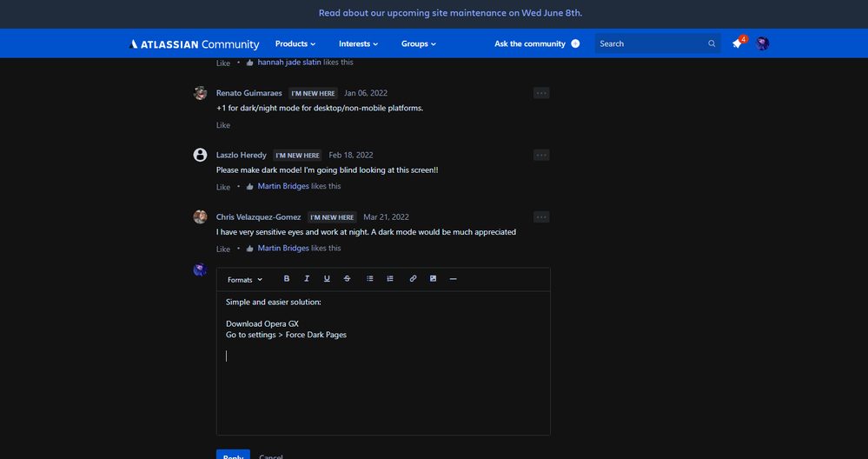Screen dimensions: 868x459
Task: Open Laszlo Heredy's avatar icon
Action: (200, 155)
